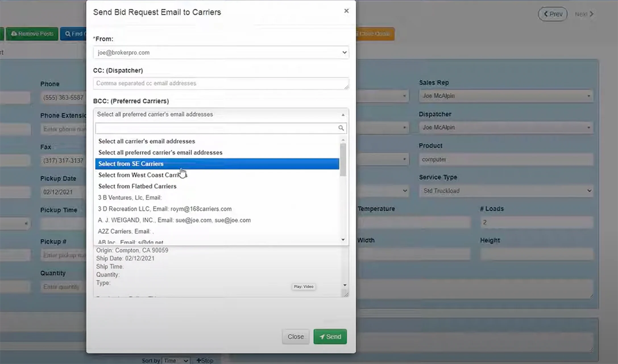Click the CC Dispatcher email input field
This screenshot has width=618, height=364.
(221, 83)
